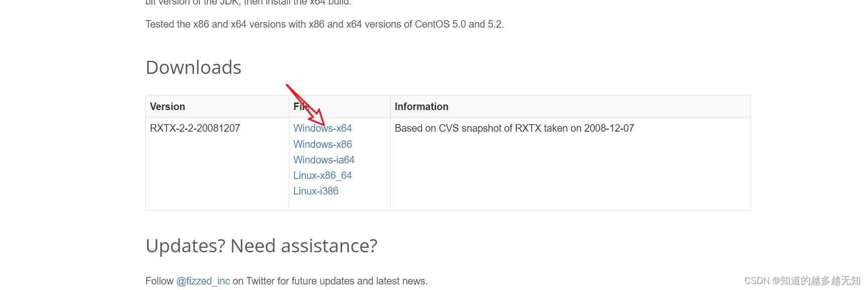868x290 pixels.
Task: Open the Windows-x86 download link
Action: pos(322,144)
